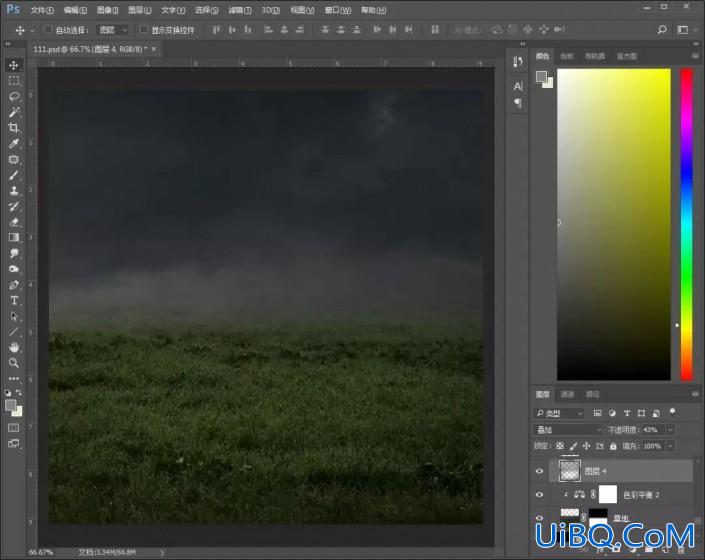Swap foreground and background colors
This screenshot has width=705, height=560.
[19, 392]
